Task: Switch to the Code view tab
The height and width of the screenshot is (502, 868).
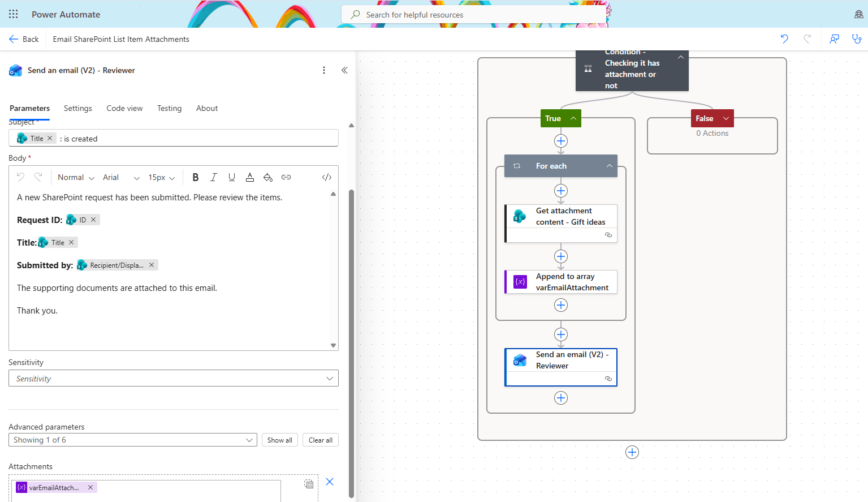Action: [124, 108]
